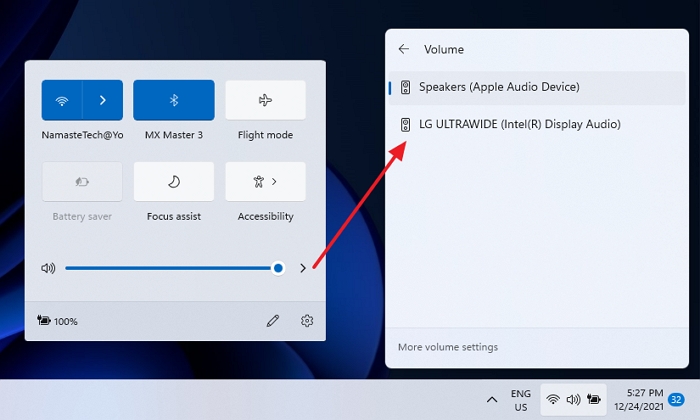The height and width of the screenshot is (420, 700).
Task: Toggle the Wi-Fi quick setting button
Action: [62, 100]
